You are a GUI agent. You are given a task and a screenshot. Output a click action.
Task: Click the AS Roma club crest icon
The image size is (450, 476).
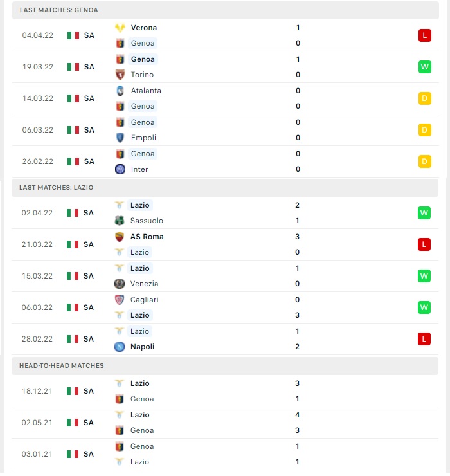[120, 237]
